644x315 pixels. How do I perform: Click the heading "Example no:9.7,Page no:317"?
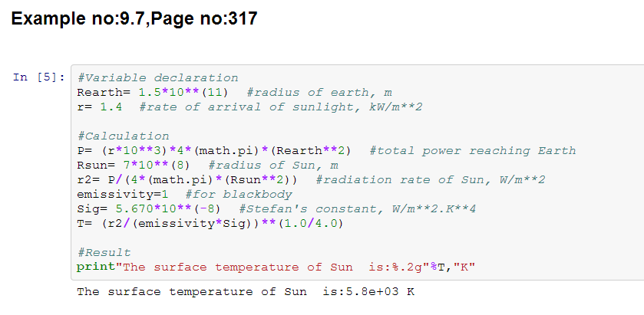[x=135, y=18]
